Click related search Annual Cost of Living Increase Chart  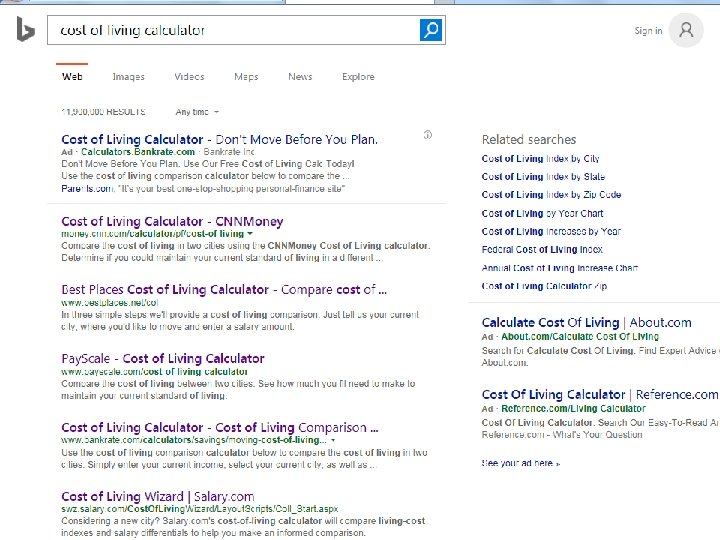click(560, 268)
